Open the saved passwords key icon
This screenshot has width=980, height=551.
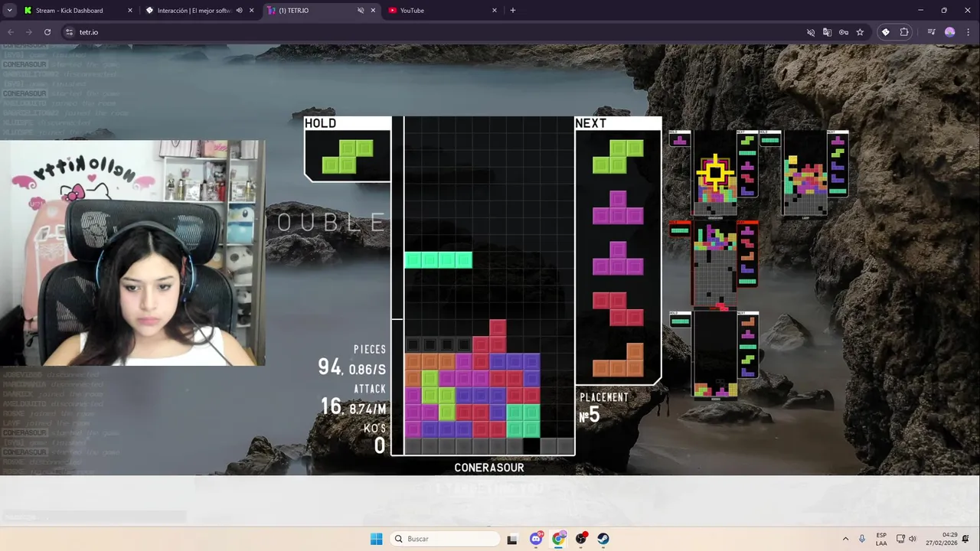click(x=843, y=32)
